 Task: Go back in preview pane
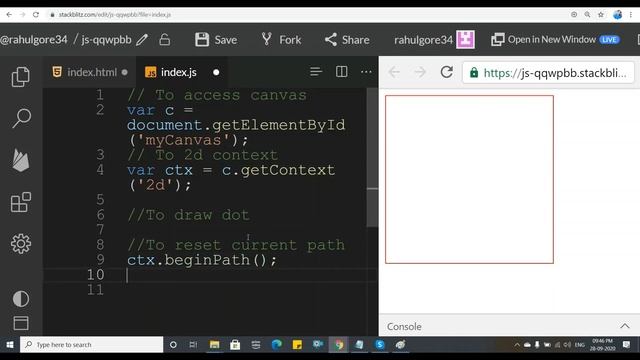(394, 72)
